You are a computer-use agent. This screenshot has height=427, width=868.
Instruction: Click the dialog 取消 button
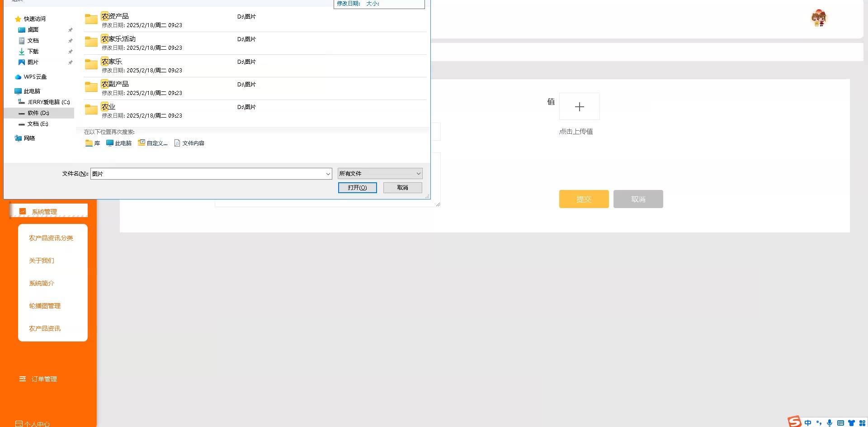pyautogui.click(x=403, y=188)
